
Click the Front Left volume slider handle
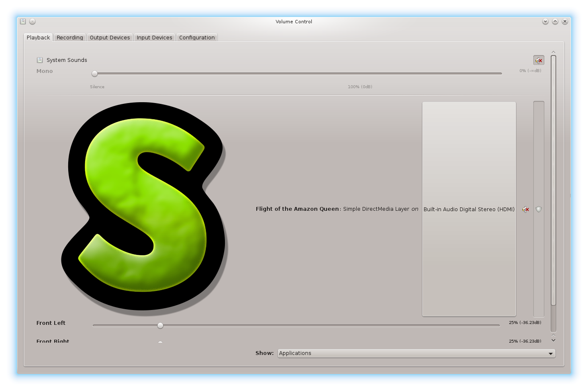pyautogui.click(x=160, y=326)
